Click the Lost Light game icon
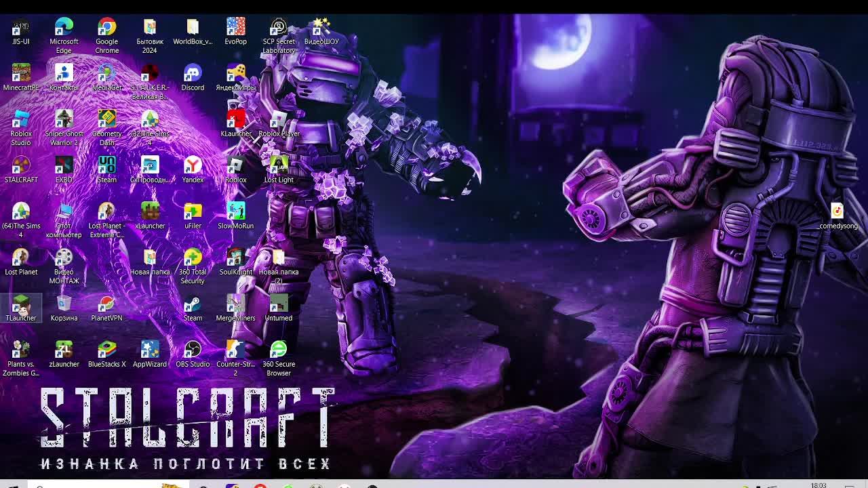The width and height of the screenshot is (868, 488). [x=279, y=170]
